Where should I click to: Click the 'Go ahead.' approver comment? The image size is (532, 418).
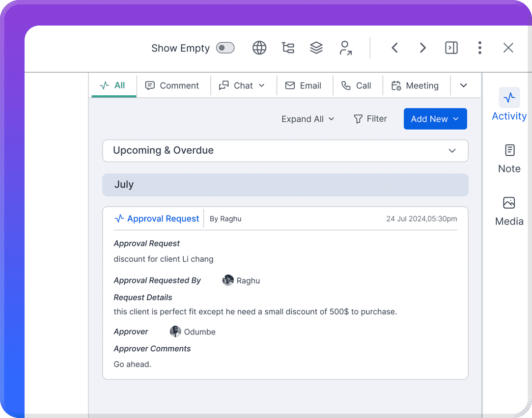pos(132,364)
